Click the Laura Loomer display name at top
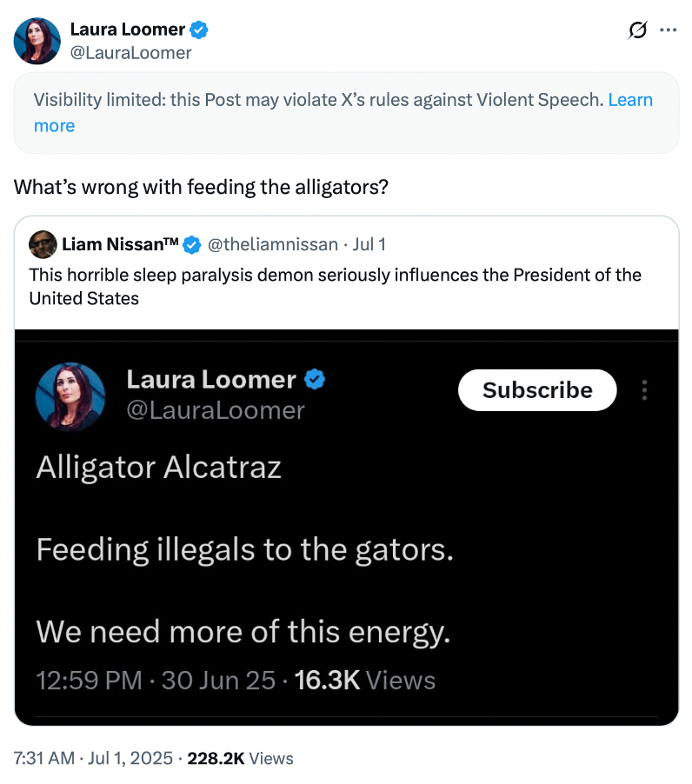 (127, 30)
